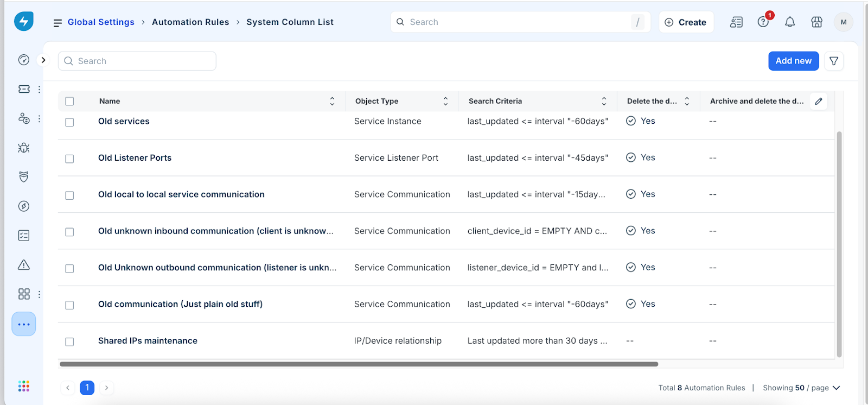
Task: Click the kebab dots beside grid icon
Action: point(39,294)
